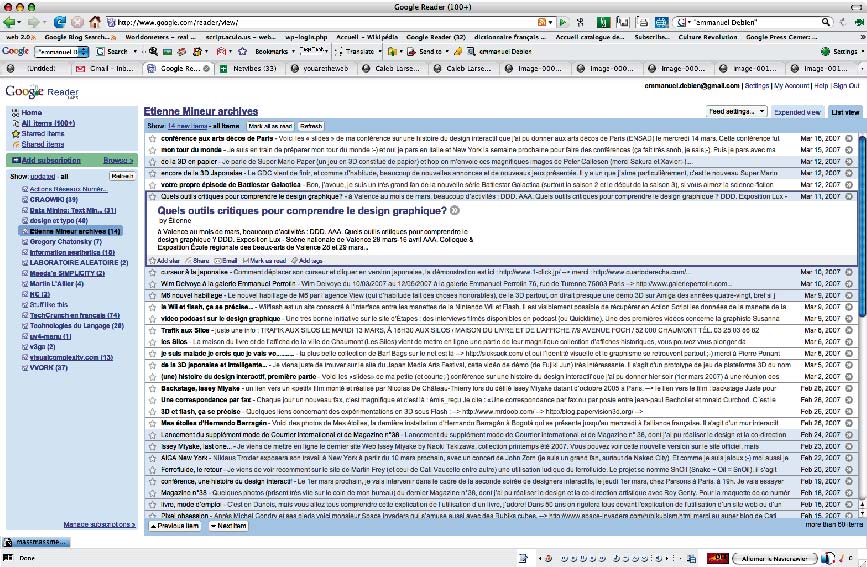Click Refresh button next to Mark all as read
This screenshot has width=867, height=567.
click(x=311, y=126)
